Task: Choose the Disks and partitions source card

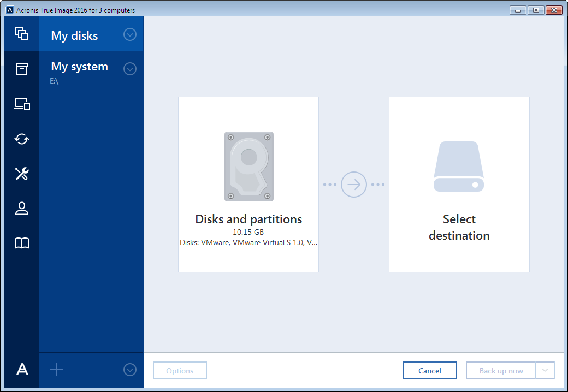Action: point(248,185)
